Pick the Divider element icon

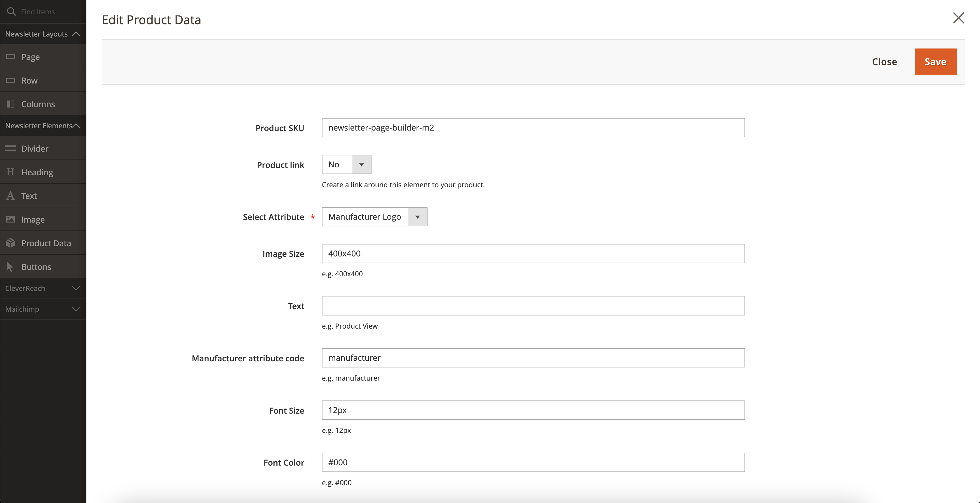click(x=11, y=148)
